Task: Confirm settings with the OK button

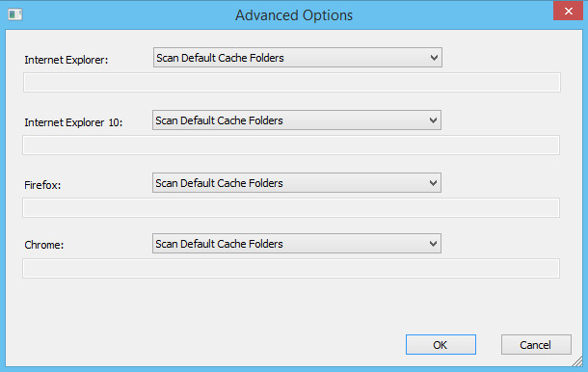Action: [x=441, y=345]
